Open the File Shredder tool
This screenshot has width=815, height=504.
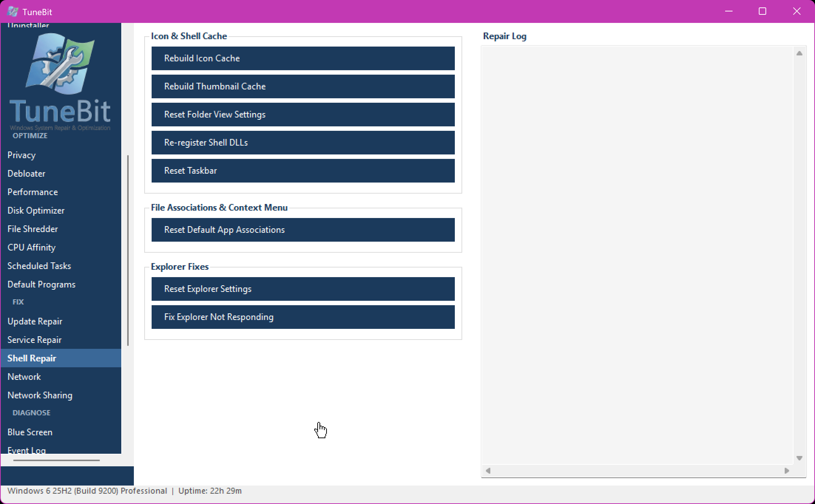tap(61, 229)
